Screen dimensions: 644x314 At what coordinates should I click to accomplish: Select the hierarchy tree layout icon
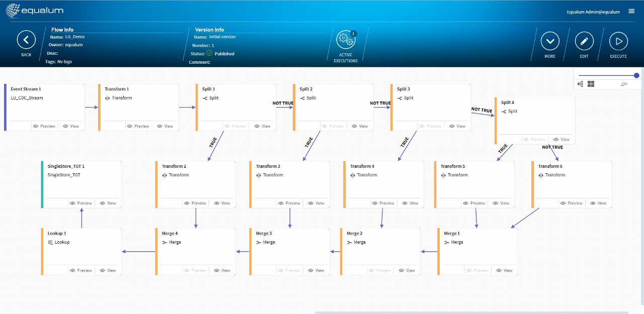coord(581,84)
